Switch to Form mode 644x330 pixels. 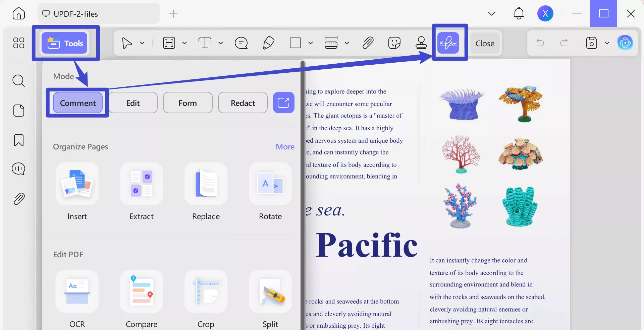[187, 103]
